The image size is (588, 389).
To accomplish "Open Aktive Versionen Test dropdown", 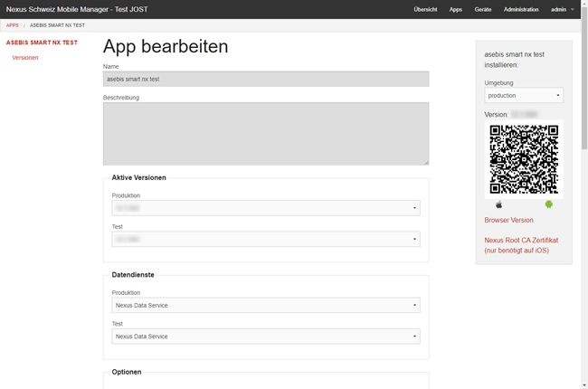I will click(266, 239).
